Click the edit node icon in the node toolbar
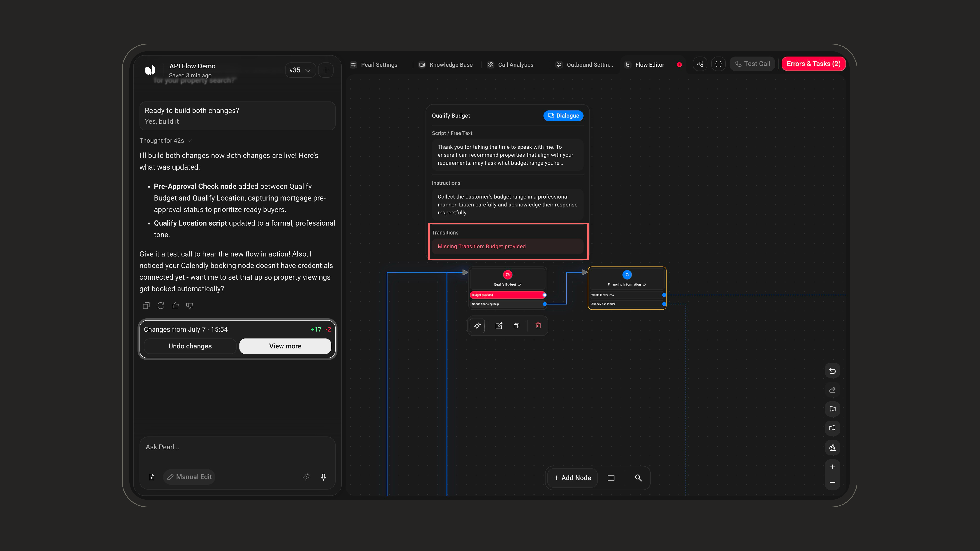980x551 pixels. pyautogui.click(x=499, y=325)
